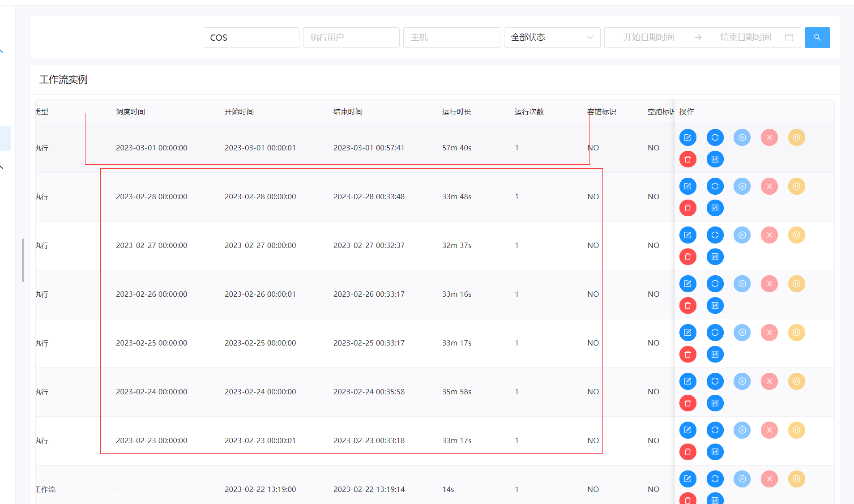This screenshot has height=504, width=854.
Task: Open Gantt chart for 2023-02-24 instance
Action: click(x=715, y=403)
